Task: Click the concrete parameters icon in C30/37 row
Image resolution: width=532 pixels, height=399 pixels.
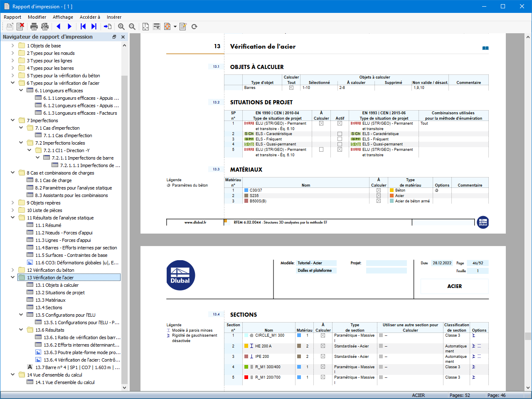Action: tap(436, 190)
